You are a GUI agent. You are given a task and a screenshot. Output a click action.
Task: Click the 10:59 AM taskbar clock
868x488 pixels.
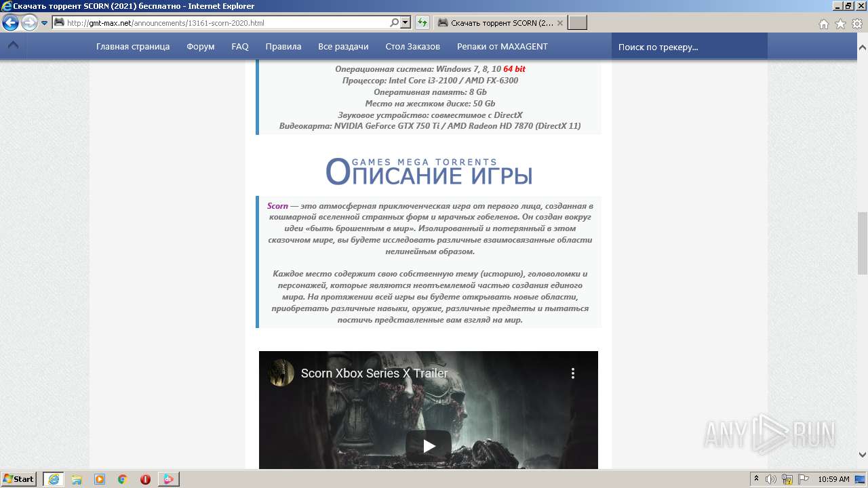(x=833, y=479)
